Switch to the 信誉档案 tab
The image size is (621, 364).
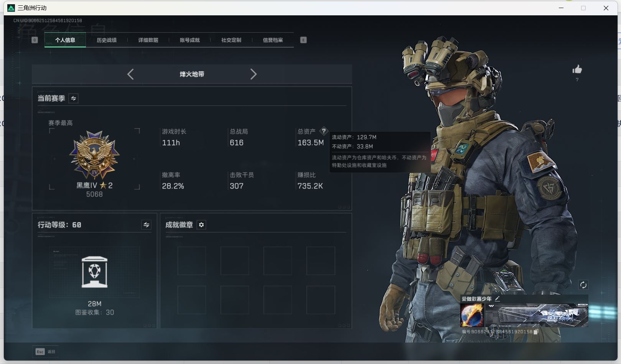coord(273,40)
